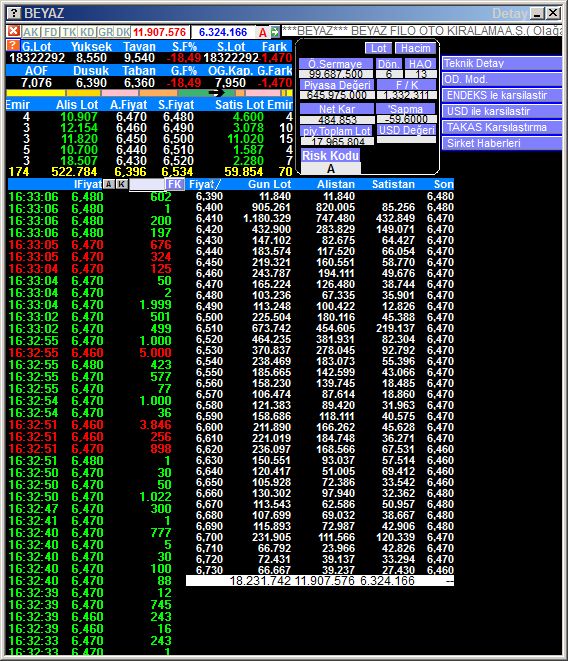
Task: Click the Alistan column header
Action: point(336,184)
